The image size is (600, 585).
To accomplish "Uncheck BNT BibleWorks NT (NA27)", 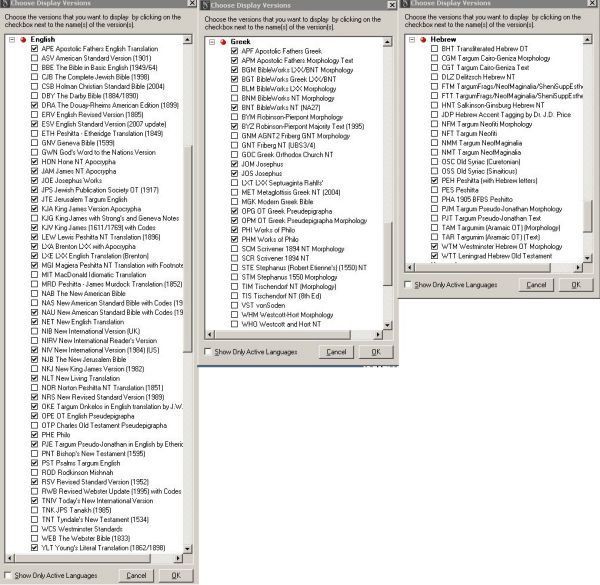I will tap(235, 108).
